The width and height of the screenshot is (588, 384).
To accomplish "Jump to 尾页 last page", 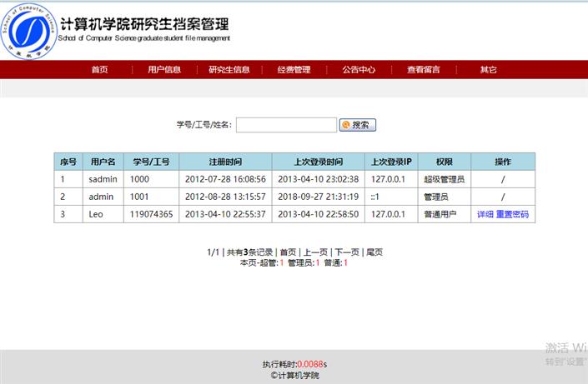I will (374, 252).
